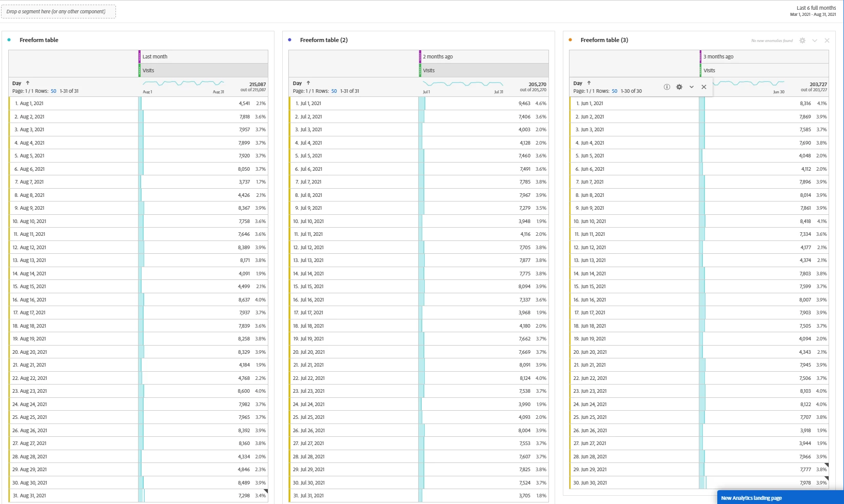This screenshot has height=504, width=844.
Task: Click the Freeform table (3) title
Action: (x=604, y=40)
